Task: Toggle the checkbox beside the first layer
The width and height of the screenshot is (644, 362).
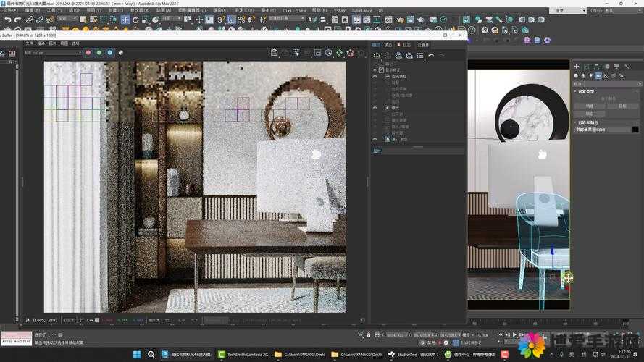Action: click(x=381, y=70)
